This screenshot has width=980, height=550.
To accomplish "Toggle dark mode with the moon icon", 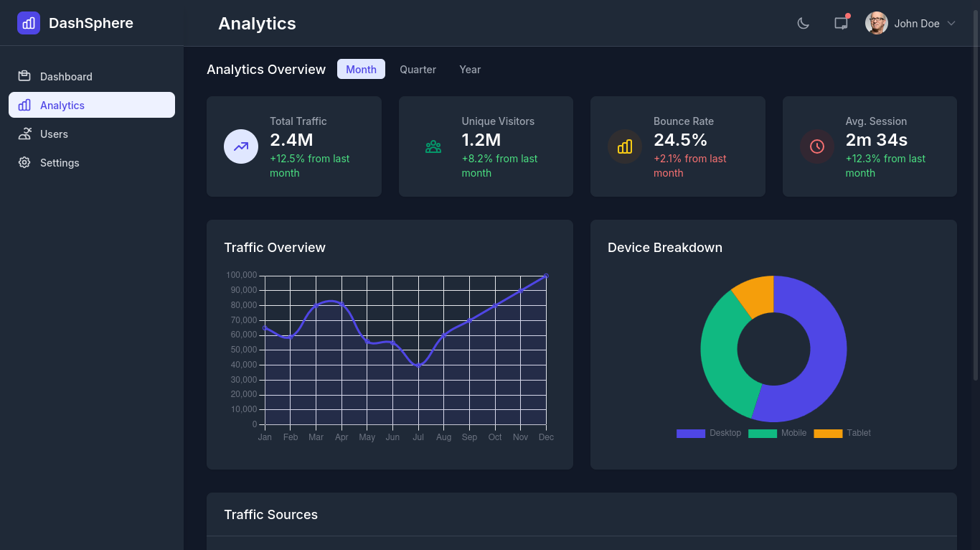I will [804, 23].
